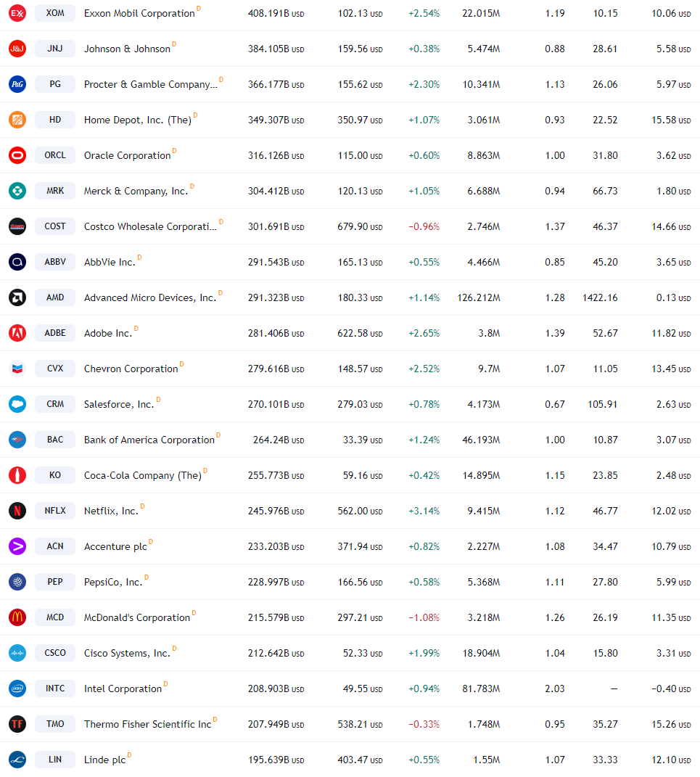Click the AbbVie logo icon
The height and width of the screenshot is (777, 700).
(x=17, y=262)
